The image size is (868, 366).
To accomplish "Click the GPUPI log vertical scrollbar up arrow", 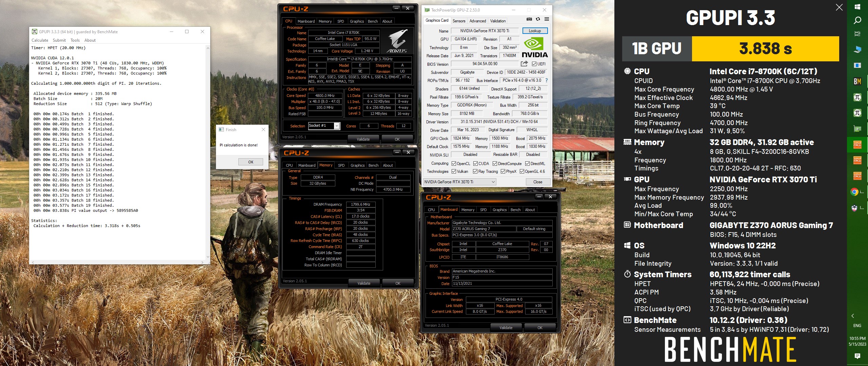I will 208,48.
